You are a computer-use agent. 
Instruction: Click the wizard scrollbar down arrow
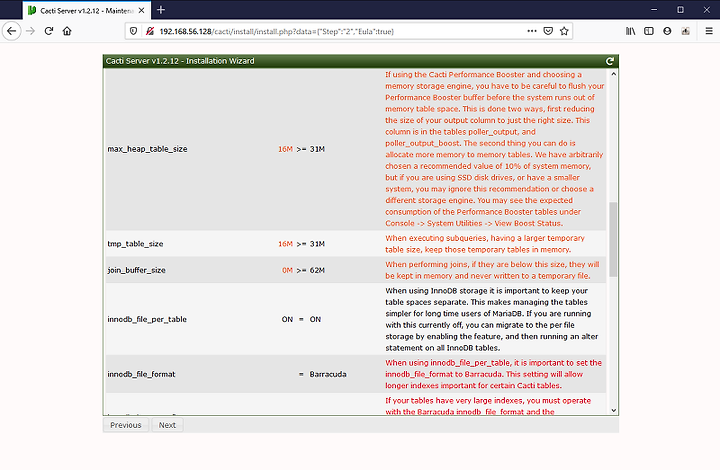(613, 410)
